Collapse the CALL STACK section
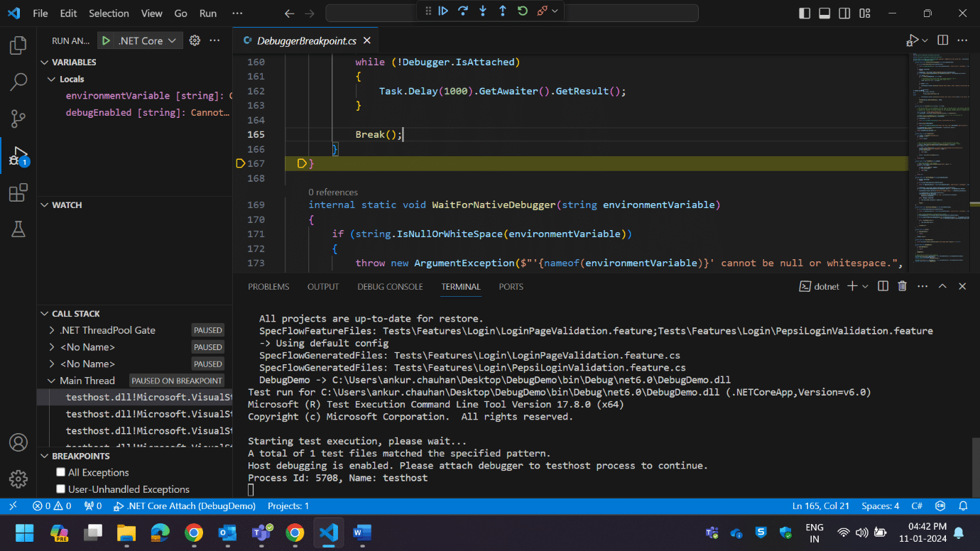The height and width of the screenshot is (551, 980). coord(44,313)
